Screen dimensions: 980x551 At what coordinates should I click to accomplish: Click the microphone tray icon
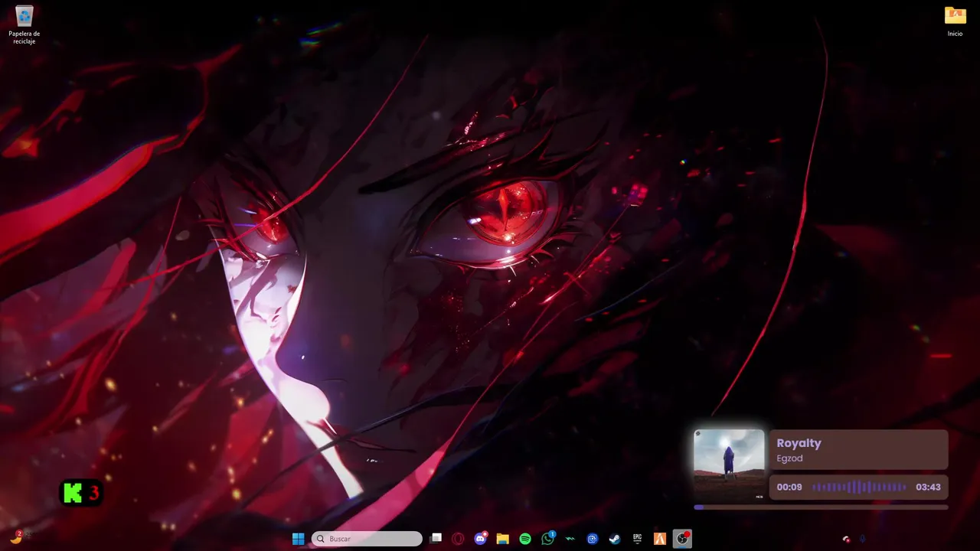pyautogui.click(x=863, y=539)
